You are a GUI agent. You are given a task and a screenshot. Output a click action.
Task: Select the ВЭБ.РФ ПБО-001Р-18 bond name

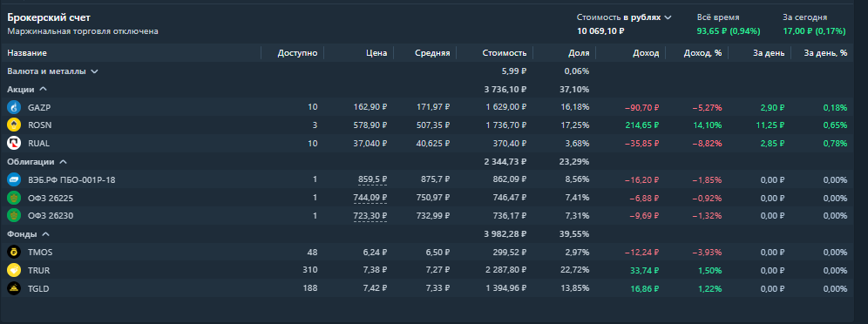(71, 179)
